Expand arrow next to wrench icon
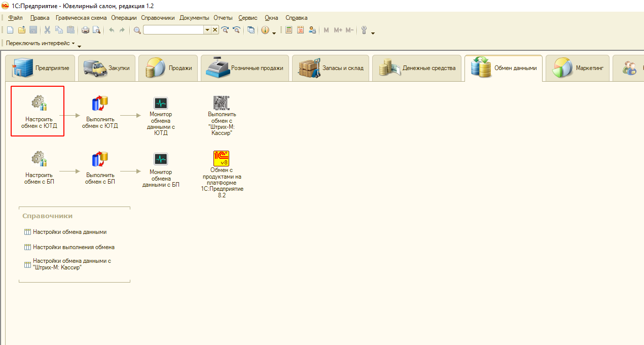Image resolution: width=644 pixels, height=345 pixels. [x=373, y=33]
